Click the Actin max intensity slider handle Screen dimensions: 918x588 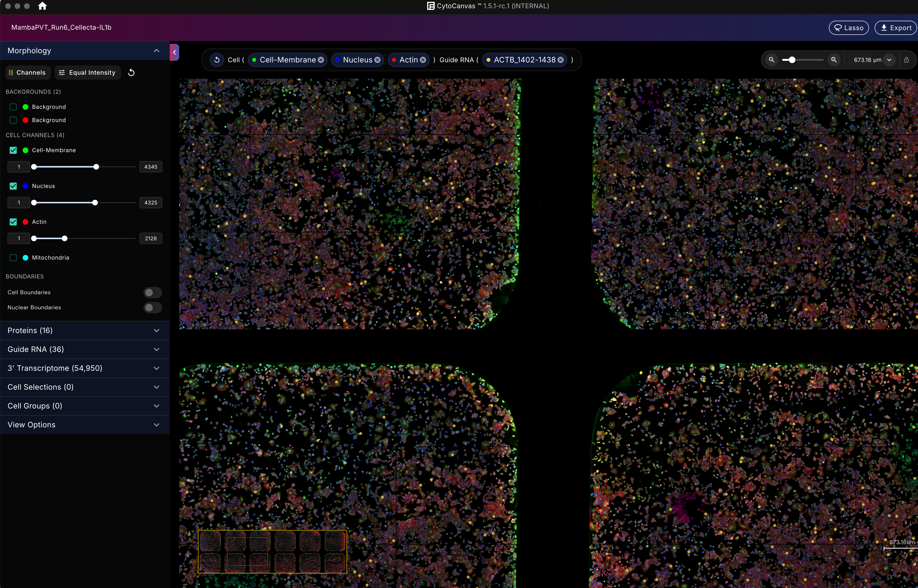click(x=65, y=239)
